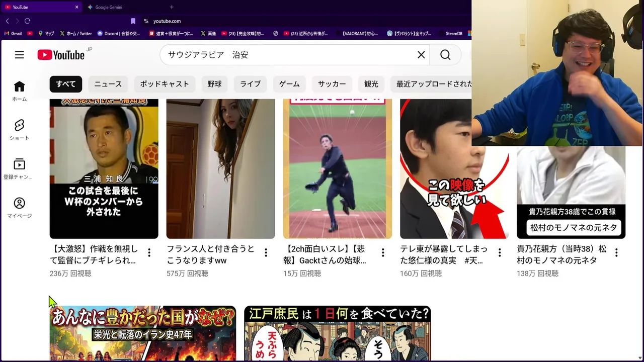Select the ニュース filter chip
Image resolution: width=644 pixels, height=362 pixels.
(108, 84)
